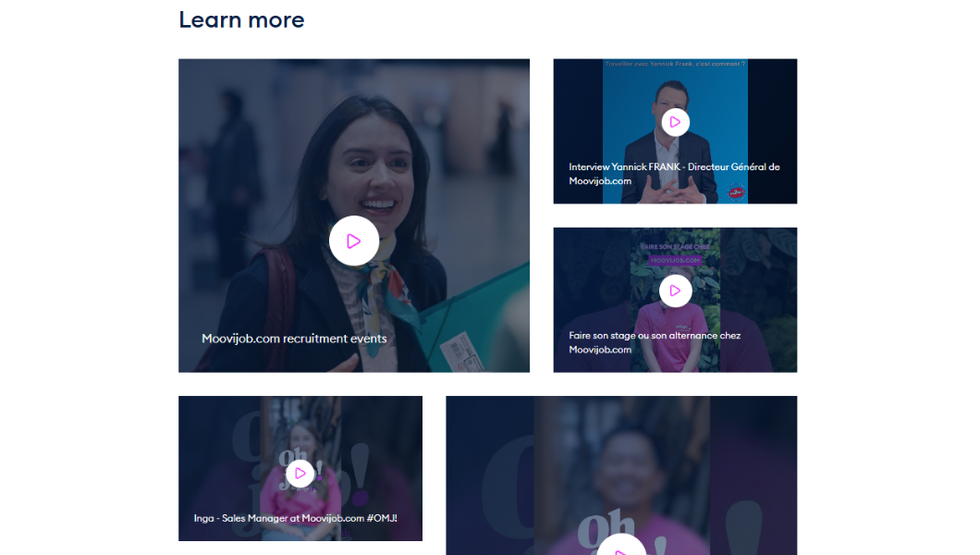Click the 'Learn more' heading

coord(241,19)
